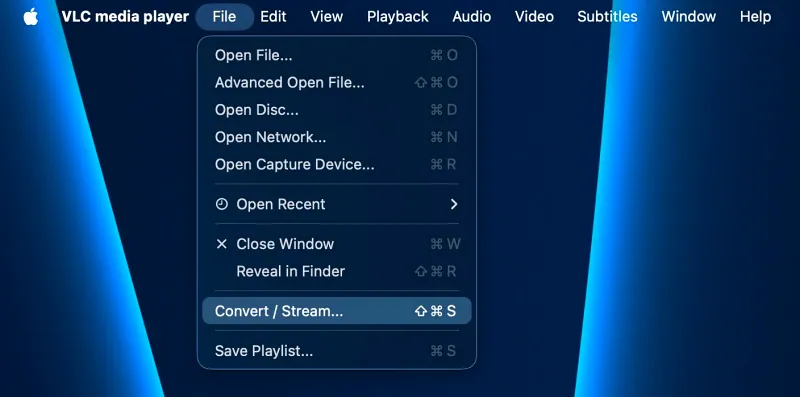Choose Open Capture Device... entry
Image resolution: width=800 pixels, height=397 pixels.
click(x=337, y=164)
